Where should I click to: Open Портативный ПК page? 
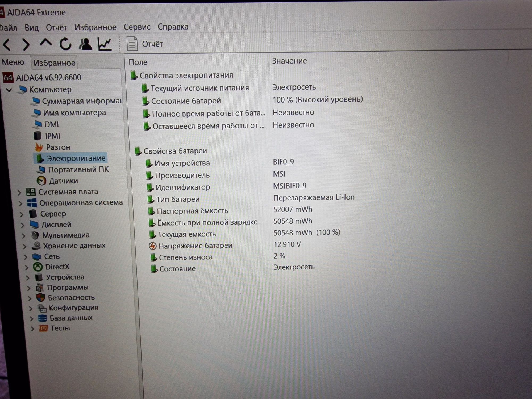point(73,169)
